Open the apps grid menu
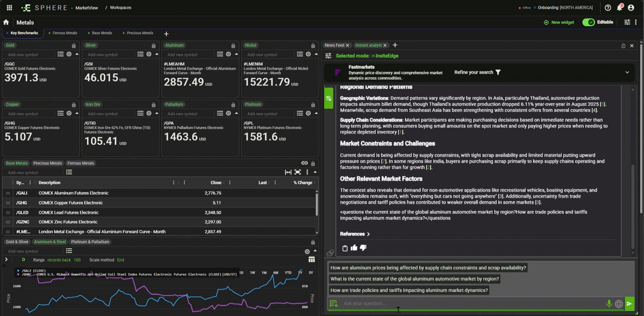 [x=9, y=8]
